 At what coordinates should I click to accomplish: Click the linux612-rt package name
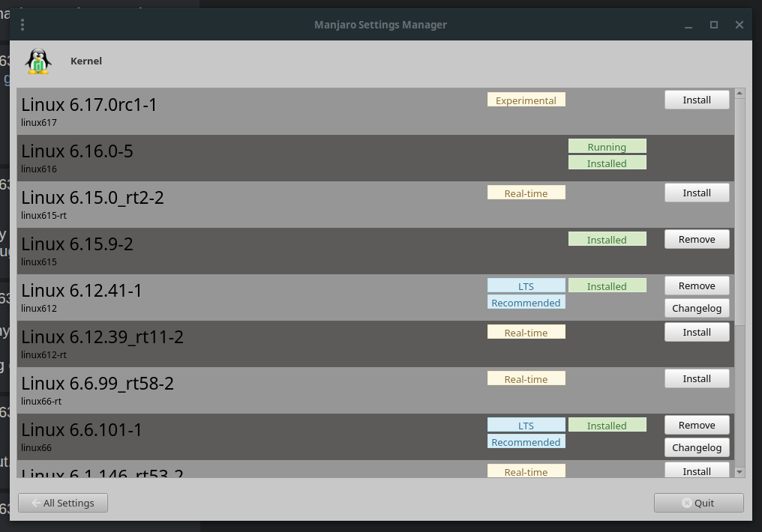(x=43, y=355)
